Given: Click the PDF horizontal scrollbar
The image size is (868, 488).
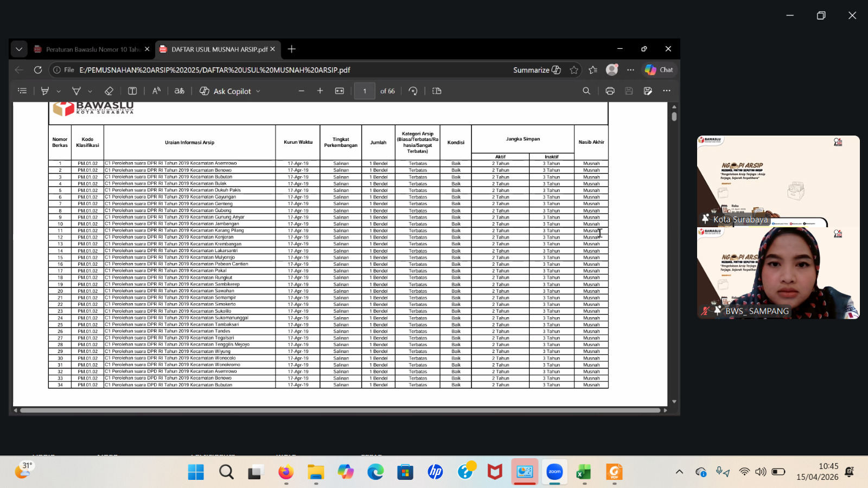Looking at the screenshot, I should (x=340, y=410).
